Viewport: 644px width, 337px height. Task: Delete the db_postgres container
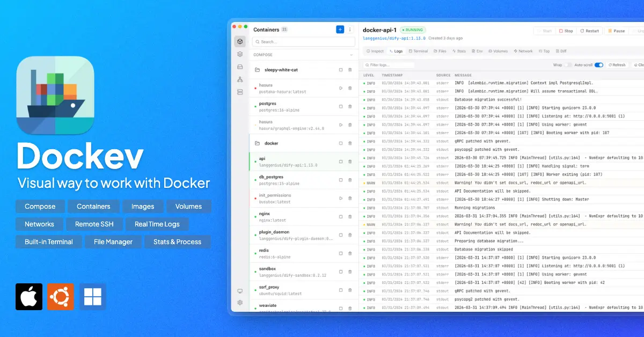point(350,180)
